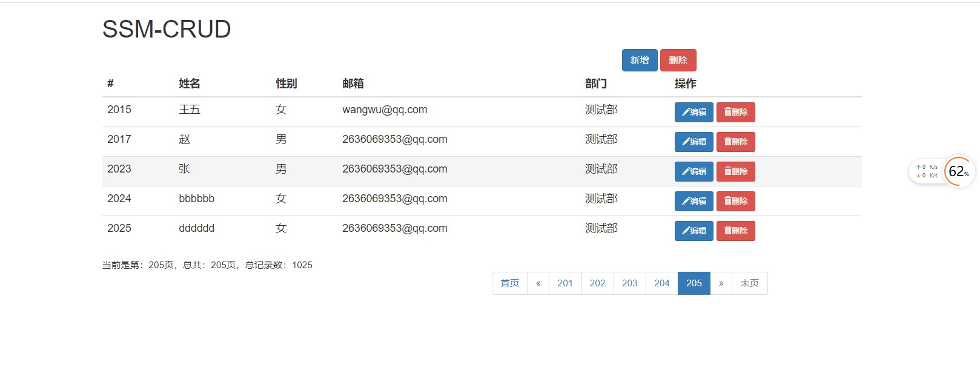Click the email in the dddddd row

(x=395, y=228)
